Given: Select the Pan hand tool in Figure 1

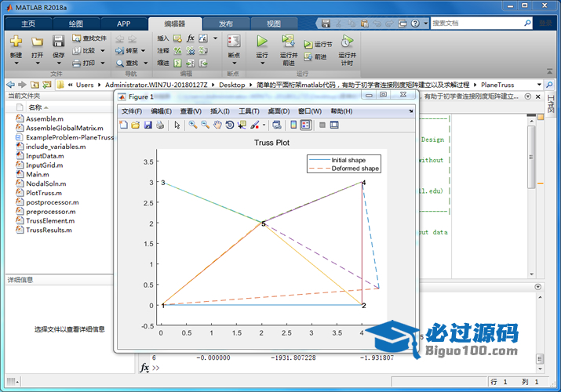Looking at the screenshot, I should click(x=217, y=125).
